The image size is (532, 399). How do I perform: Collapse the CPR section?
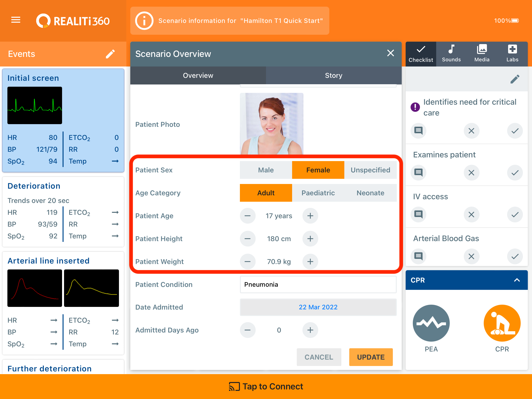tap(517, 280)
